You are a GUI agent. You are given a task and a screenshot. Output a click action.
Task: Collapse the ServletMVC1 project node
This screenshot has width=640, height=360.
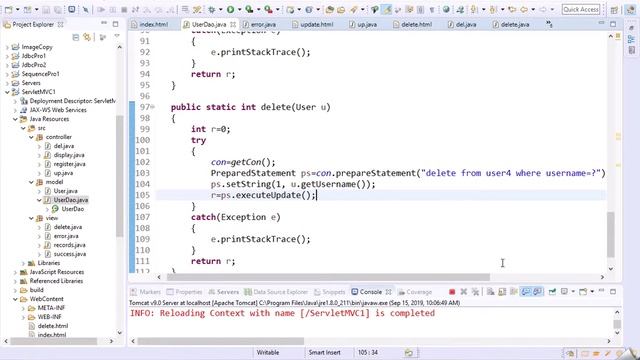[x=7, y=92]
